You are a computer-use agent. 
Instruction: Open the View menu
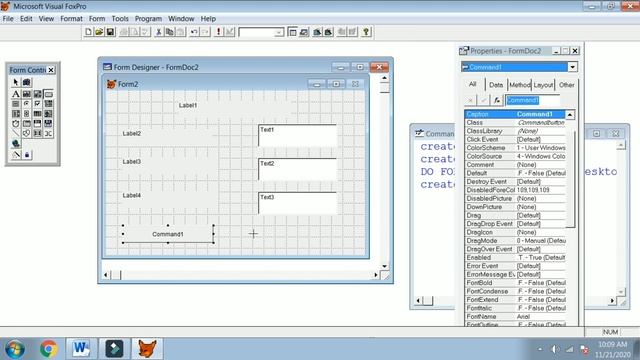tap(46, 19)
